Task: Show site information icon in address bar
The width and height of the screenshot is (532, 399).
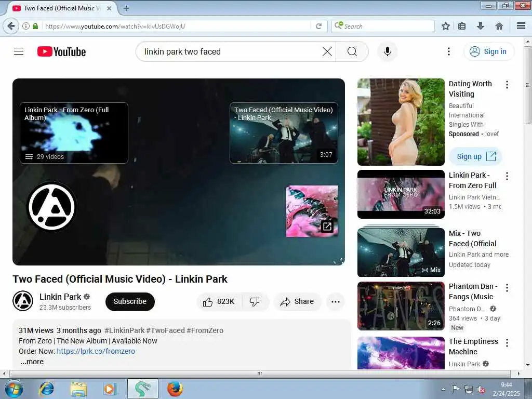Action: click(26, 26)
